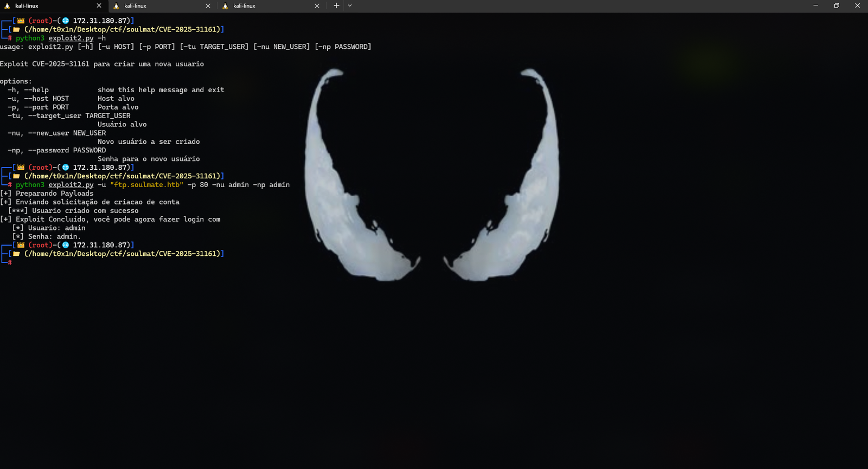Click the 'python3 exploit2.py -h' command line
The height and width of the screenshot is (469, 868).
click(61, 38)
